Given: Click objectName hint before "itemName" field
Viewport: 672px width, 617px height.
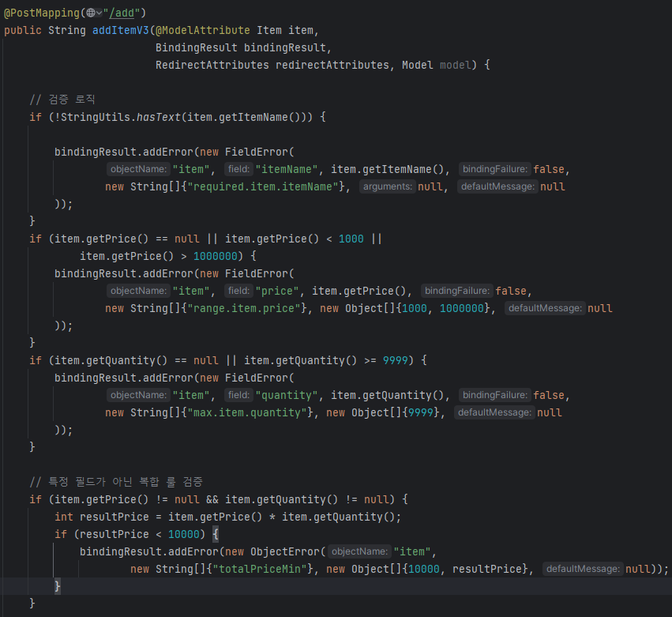Looking at the screenshot, I should (138, 169).
